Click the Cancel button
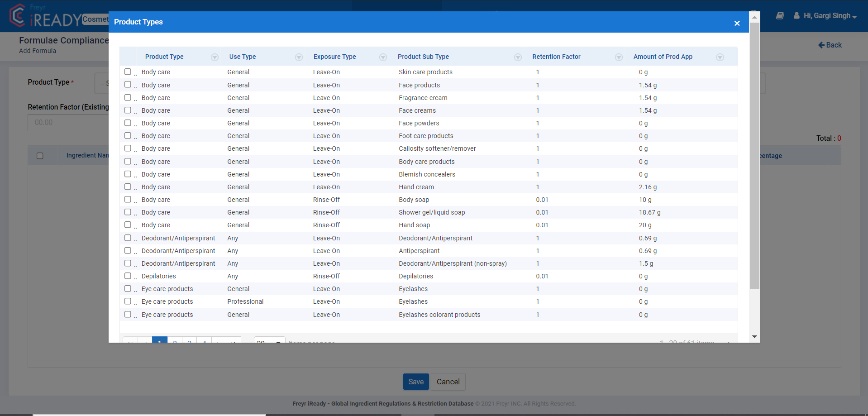868x416 pixels. (x=448, y=382)
